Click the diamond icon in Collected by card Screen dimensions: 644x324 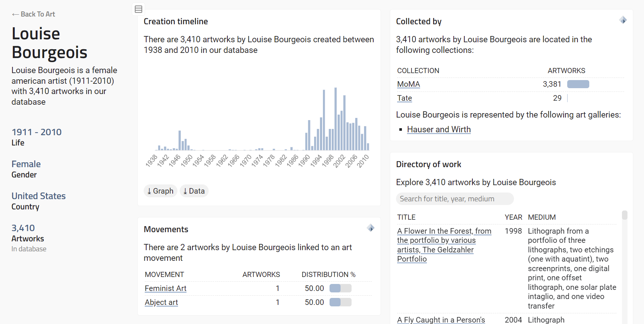pos(623,20)
